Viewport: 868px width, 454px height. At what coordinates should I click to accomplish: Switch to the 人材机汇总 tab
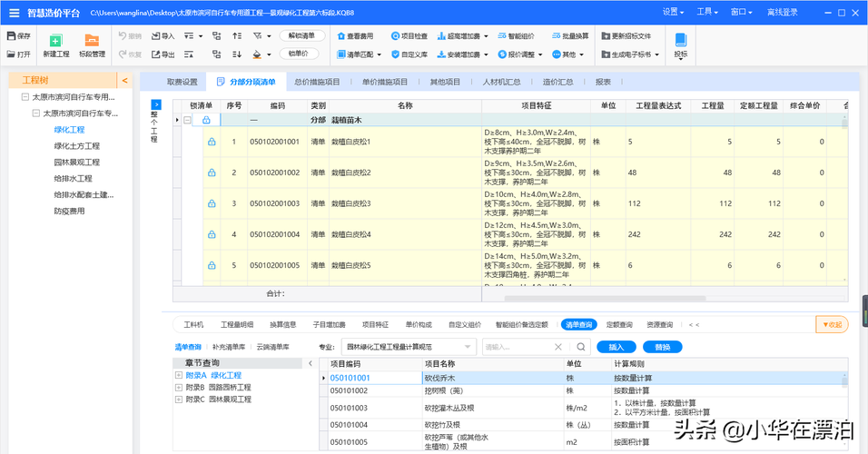[x=501, y=82]
